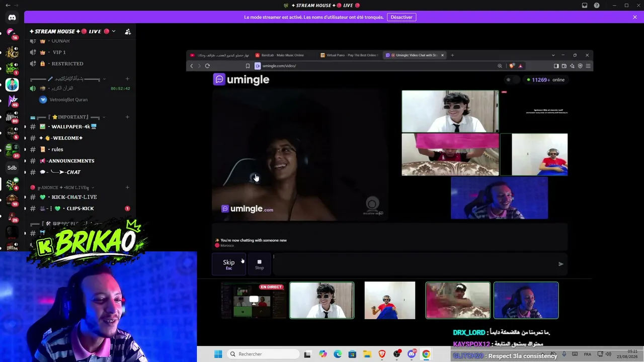Open Copilot from the taskbar
644x362 pixels.
[323, 354]
